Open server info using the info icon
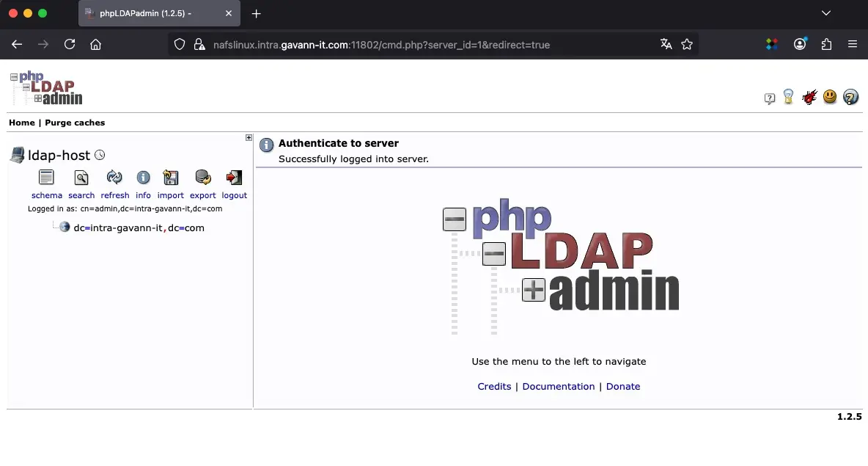This screenshot has height=466, width=868. 143,178
